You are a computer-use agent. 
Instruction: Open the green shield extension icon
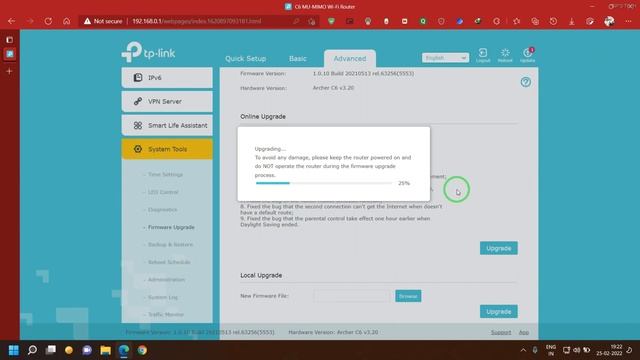(x=331, y=21)
